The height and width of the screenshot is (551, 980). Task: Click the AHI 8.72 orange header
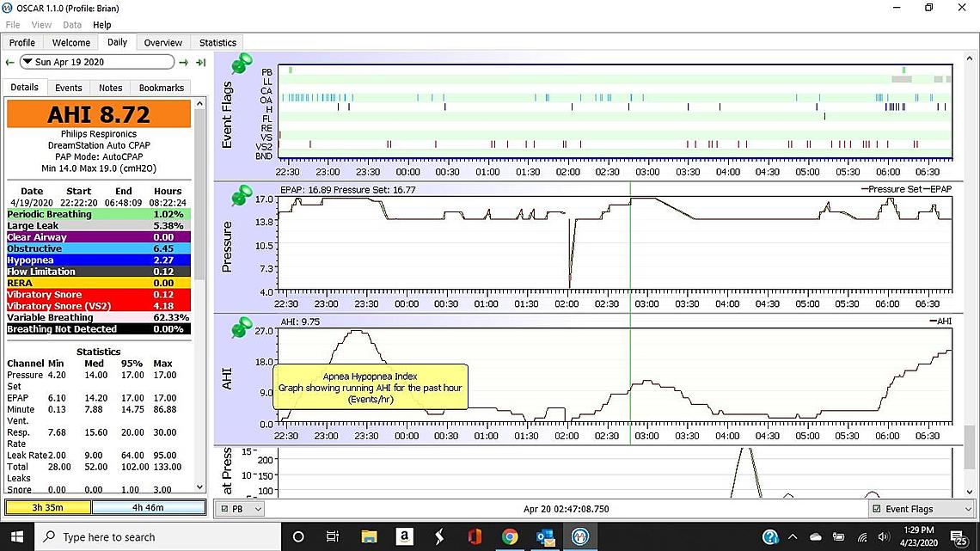99,114
